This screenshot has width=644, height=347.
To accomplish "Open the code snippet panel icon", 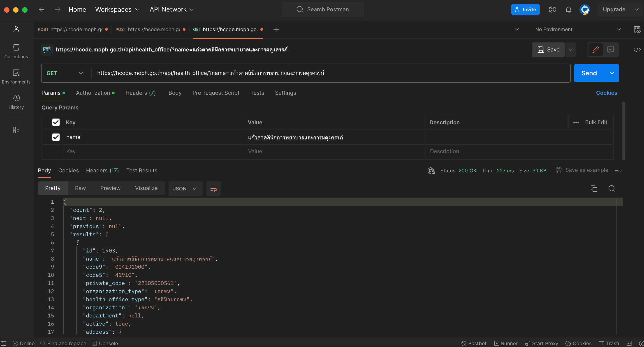I will coord(637,49).
